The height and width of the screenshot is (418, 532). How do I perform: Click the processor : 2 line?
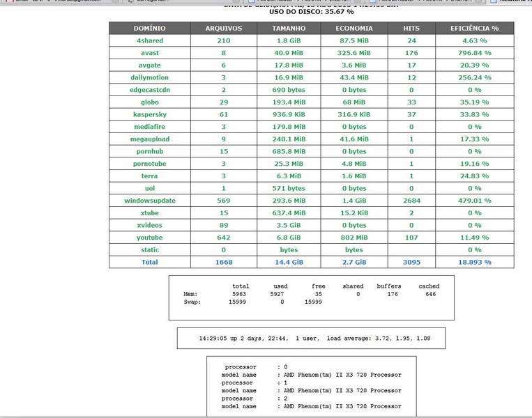point(254,398)
